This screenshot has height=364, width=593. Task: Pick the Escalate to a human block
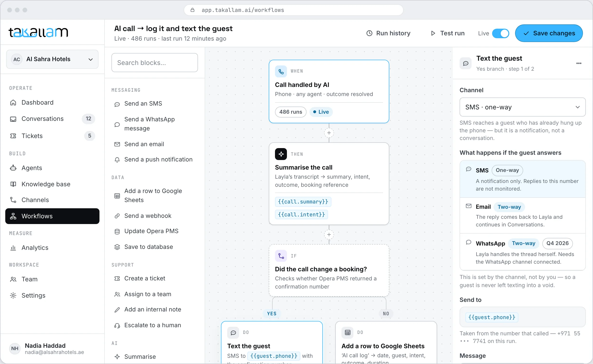pos(154,325)
